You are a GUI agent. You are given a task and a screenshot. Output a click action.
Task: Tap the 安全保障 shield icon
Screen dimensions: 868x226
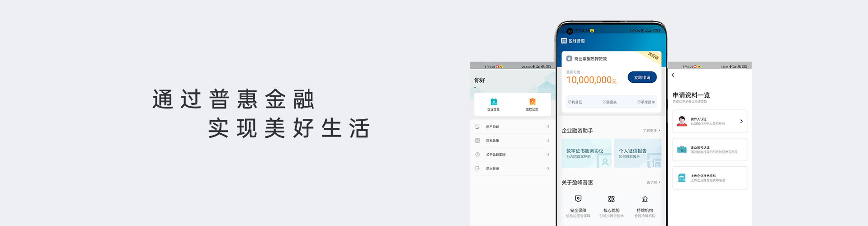click(578, 199)
